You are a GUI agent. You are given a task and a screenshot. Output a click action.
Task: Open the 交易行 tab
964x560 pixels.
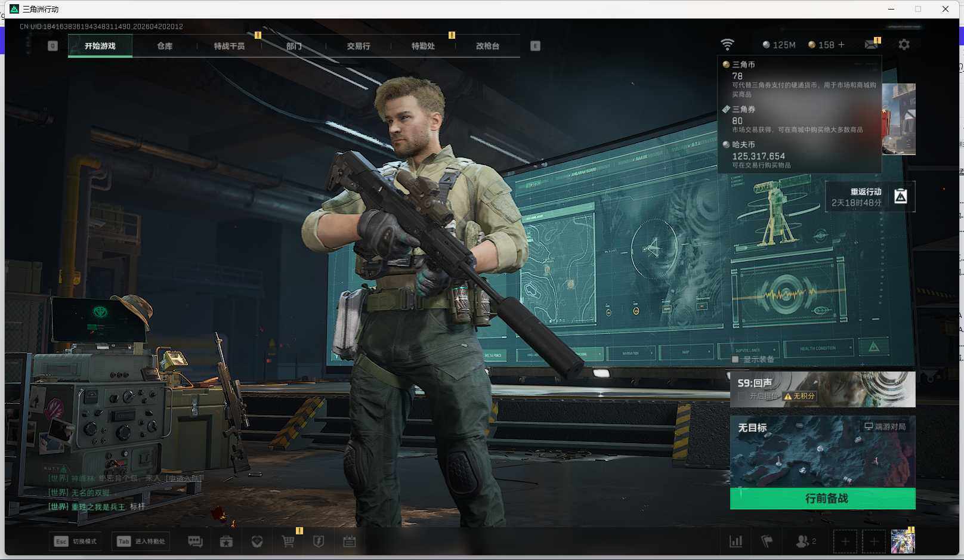point(359,46)
